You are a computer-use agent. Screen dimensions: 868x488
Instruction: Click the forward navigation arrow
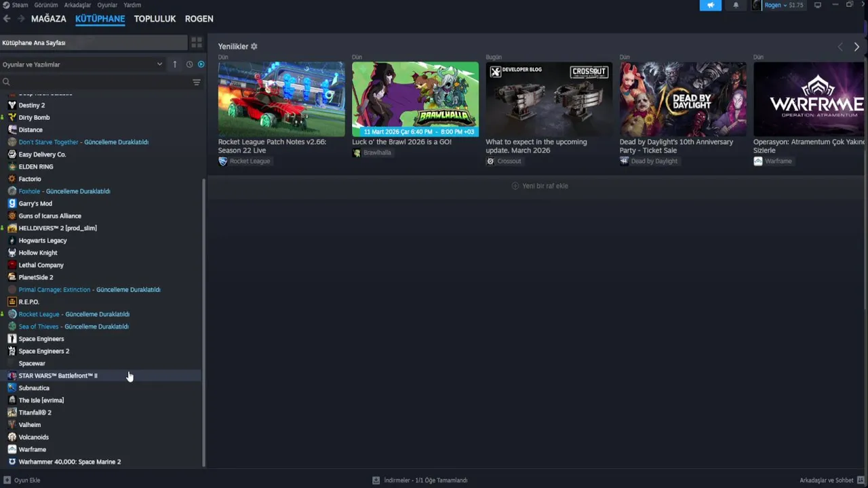pos(21,19)
